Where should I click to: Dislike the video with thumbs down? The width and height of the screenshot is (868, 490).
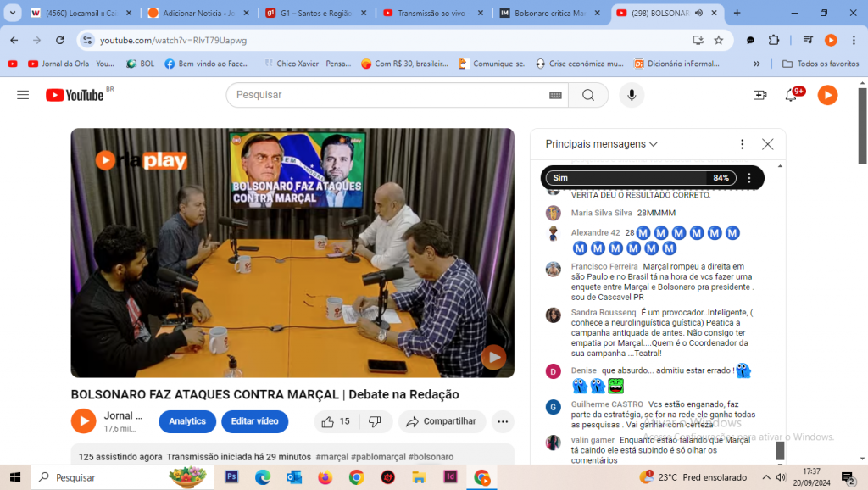tap(375, 421)
